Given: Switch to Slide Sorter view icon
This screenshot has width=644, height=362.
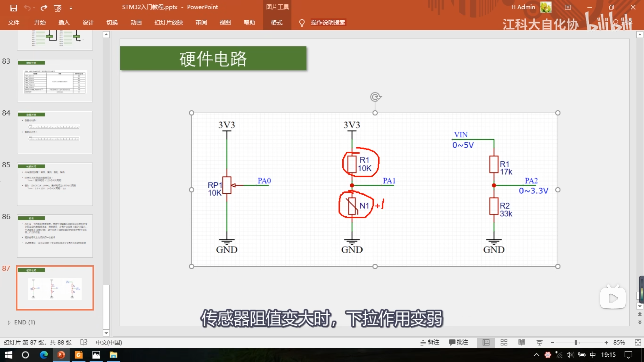Looking at the screenshot, I should point(504,342).
